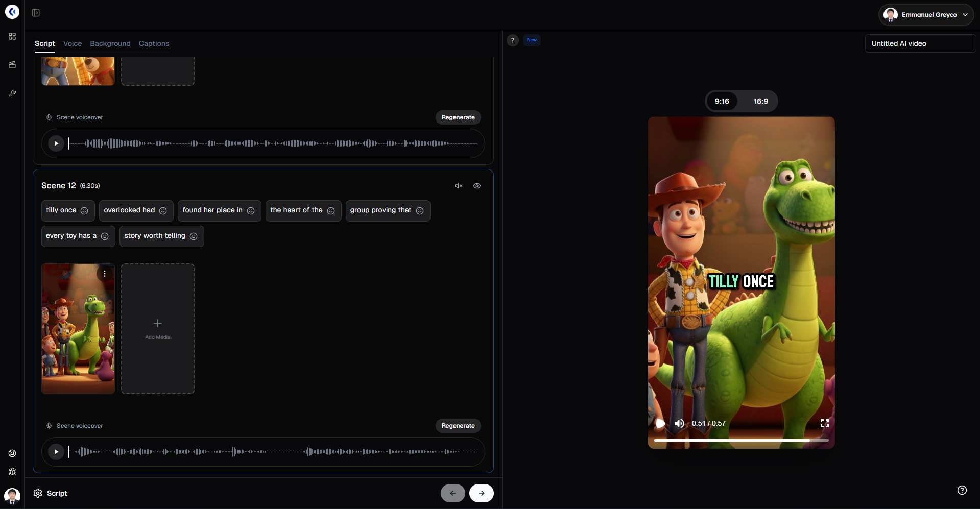The image size is (980, 509).
Task: Select the Scene 12 Woody and dinosaur thumbnail
Action: (78, 329)
